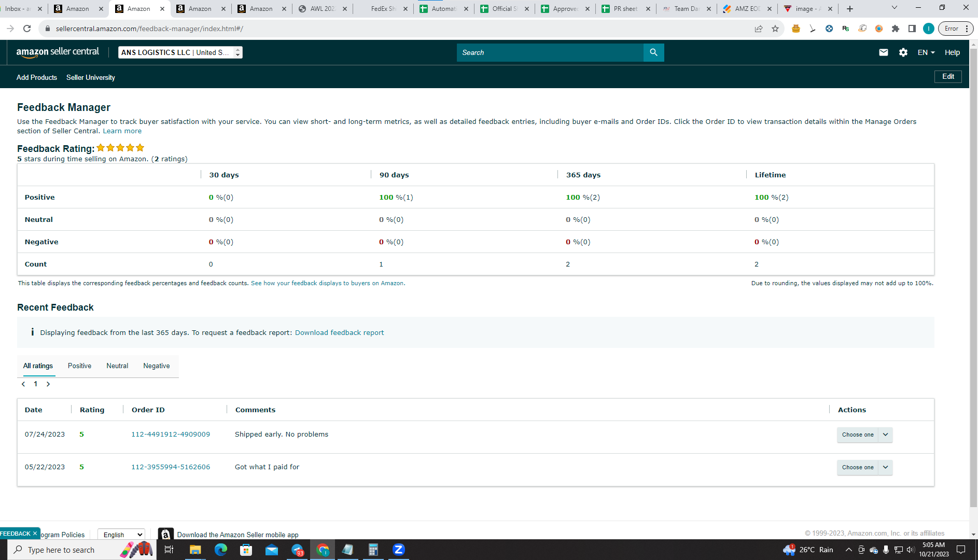Open the Chrome profile avatar
Screen dimensions: 978x560
pos(929,29)
